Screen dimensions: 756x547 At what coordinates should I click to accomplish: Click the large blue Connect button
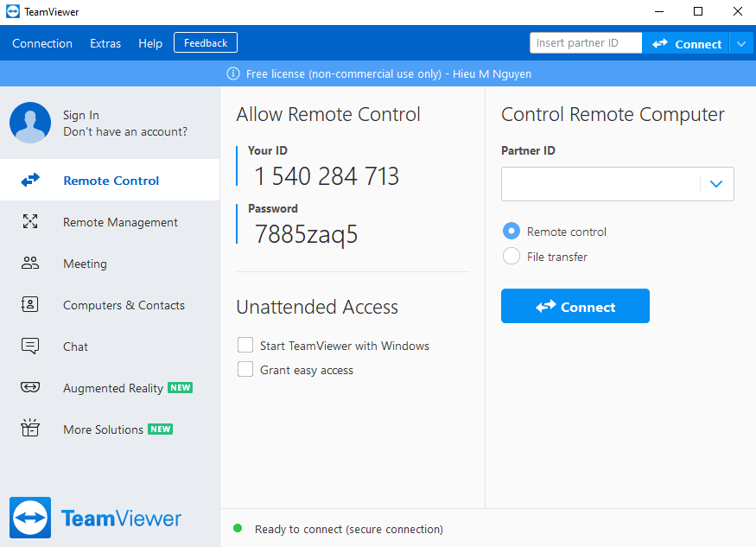coord(575,306)
